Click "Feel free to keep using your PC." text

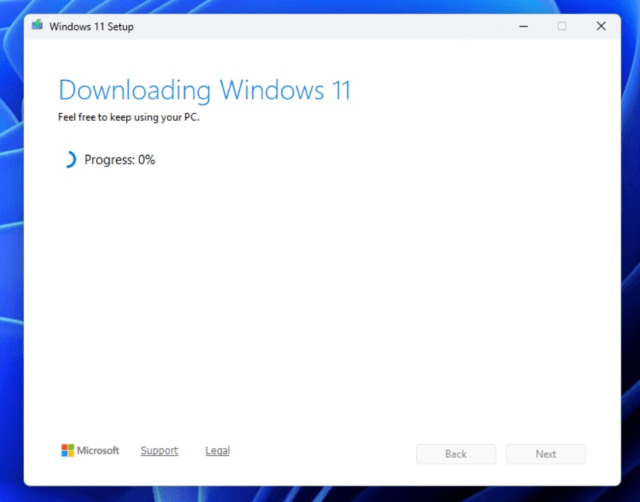pos(129,118)
